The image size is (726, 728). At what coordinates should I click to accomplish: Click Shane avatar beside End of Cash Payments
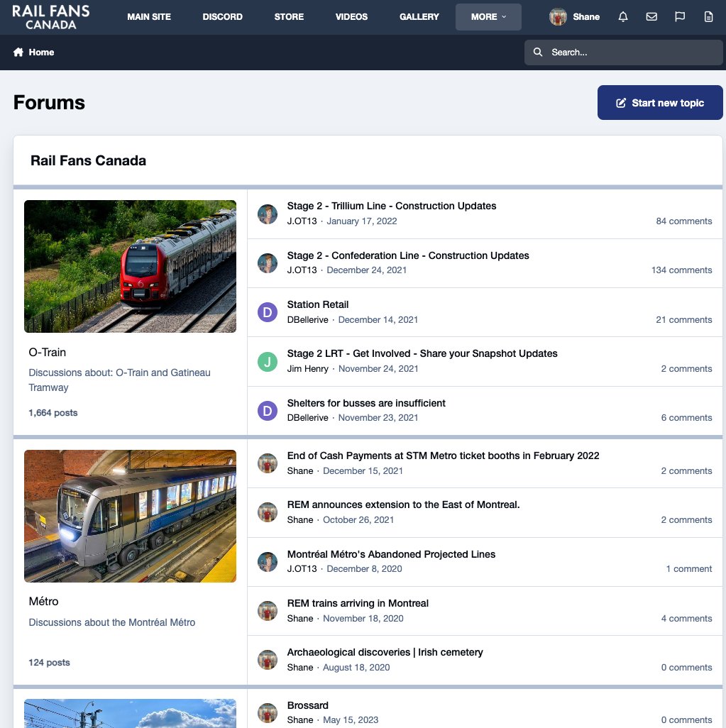point(268,463)
